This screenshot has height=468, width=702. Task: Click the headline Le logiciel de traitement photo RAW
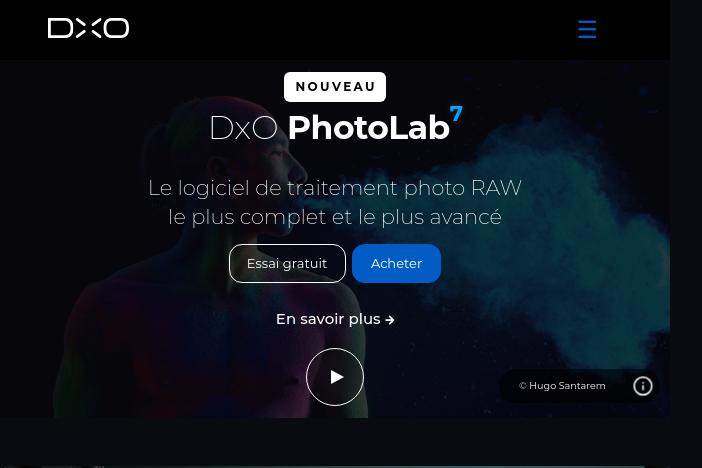[335, 188]
